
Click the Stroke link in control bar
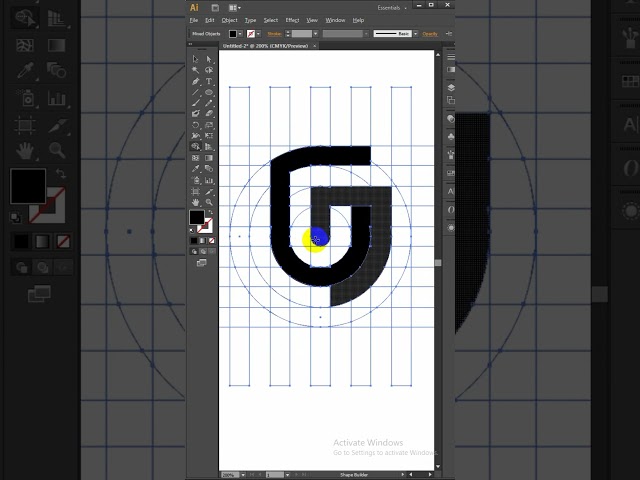point(274,34)
